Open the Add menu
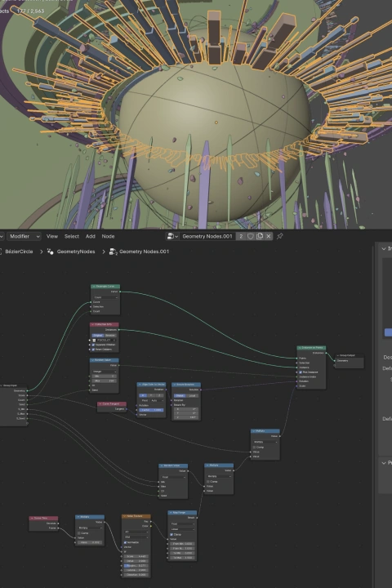Viewport: 392px width, 588px height. [91, 236]
